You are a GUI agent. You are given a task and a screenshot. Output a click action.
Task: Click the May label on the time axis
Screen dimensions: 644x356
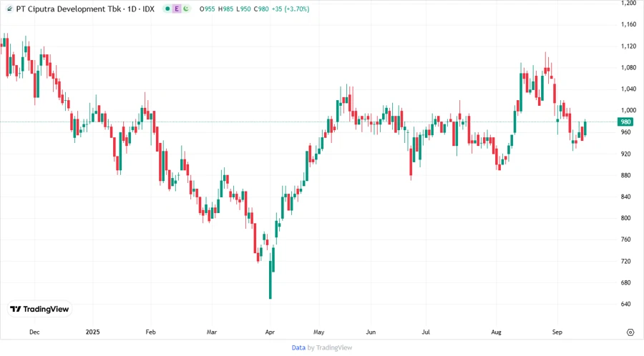click(318, 332)
